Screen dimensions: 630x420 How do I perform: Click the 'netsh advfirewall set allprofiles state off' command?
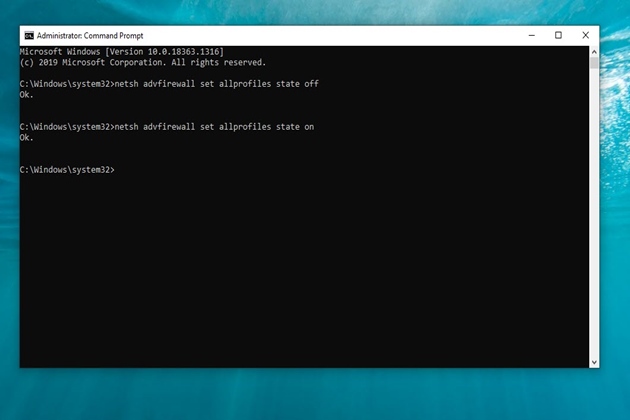[x=217, y=84]
